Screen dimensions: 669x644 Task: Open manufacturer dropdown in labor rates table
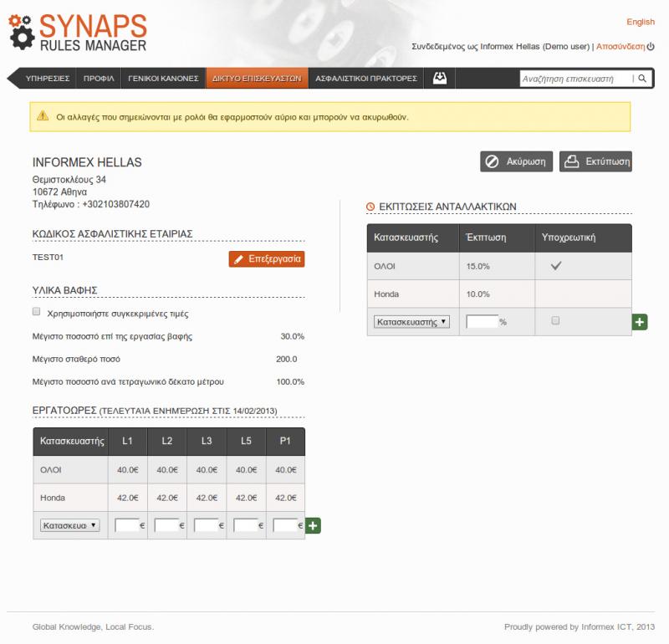(70, 525)
